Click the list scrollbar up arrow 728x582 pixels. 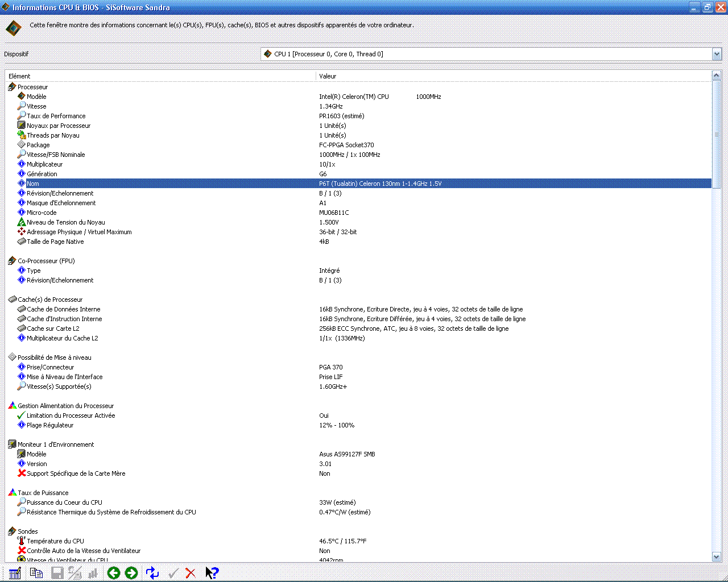[717, 76]
